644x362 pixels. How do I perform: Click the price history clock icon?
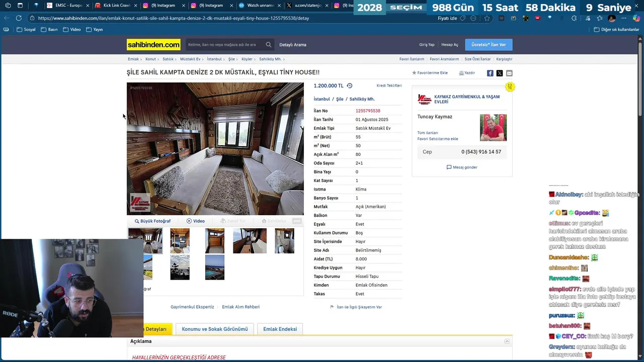click(350, 86)
